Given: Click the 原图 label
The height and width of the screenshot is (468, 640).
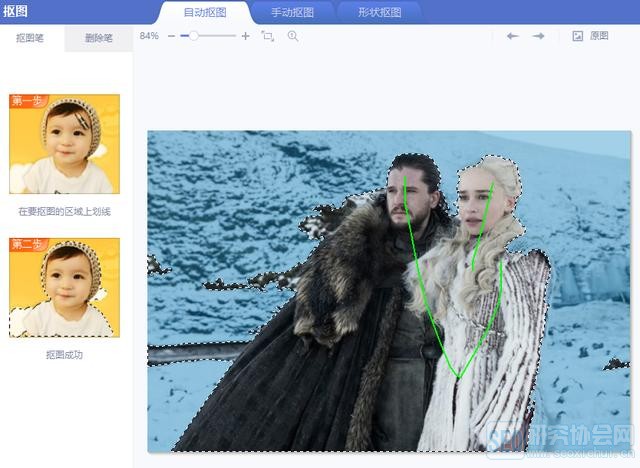Looking at the screenshot, I should (x=599, y=36).
